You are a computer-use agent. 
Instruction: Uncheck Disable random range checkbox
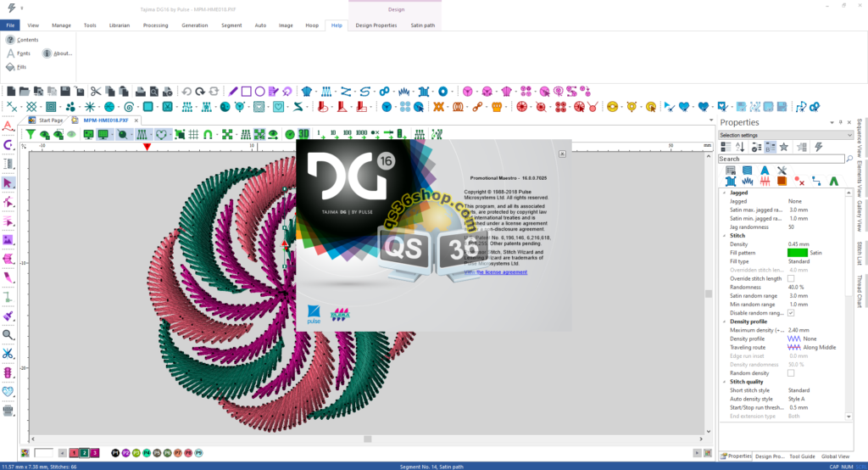[x=791, y=312]
